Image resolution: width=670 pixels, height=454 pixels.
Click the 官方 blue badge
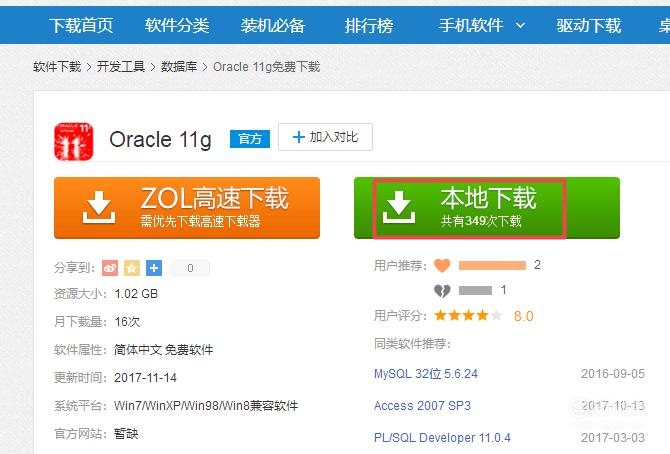250,139
